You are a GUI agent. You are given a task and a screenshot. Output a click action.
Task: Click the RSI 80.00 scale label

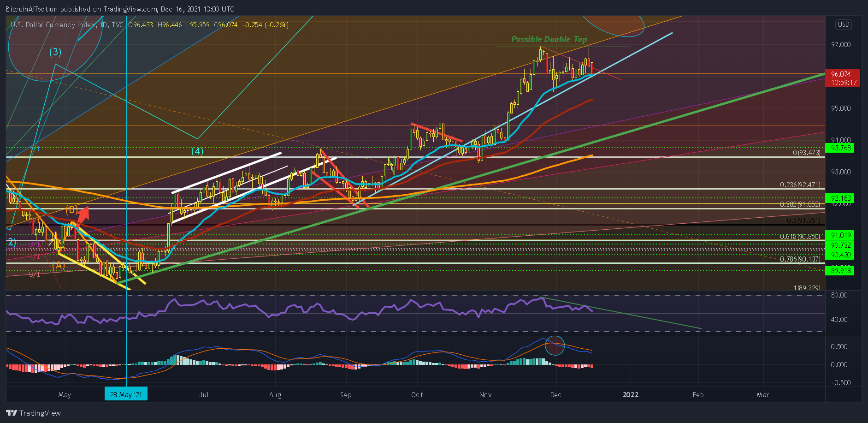[x=839, y=295]
